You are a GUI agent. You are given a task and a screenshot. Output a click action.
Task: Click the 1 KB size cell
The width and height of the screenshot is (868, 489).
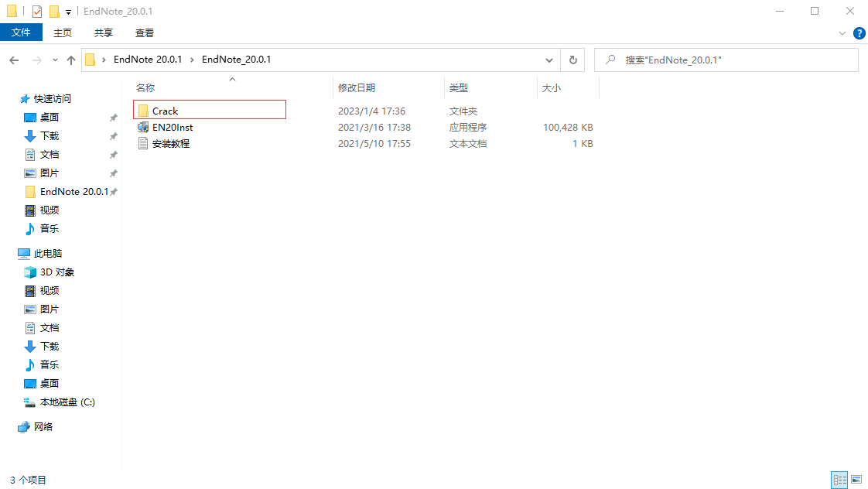pos(583,143)
